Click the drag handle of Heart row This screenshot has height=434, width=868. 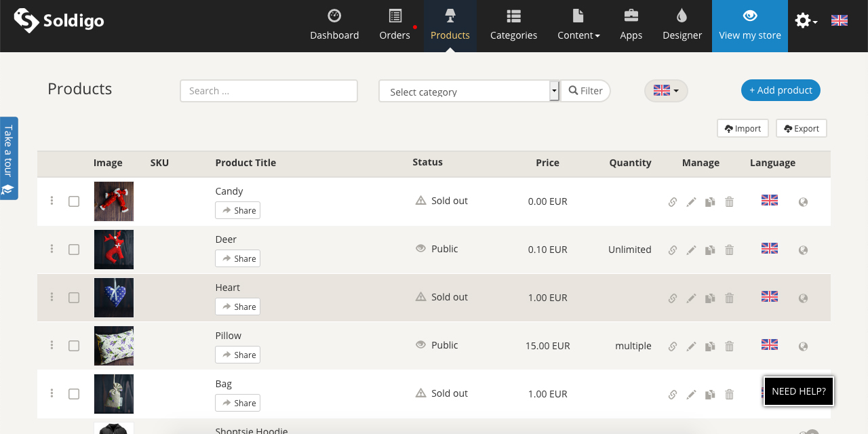52,297
